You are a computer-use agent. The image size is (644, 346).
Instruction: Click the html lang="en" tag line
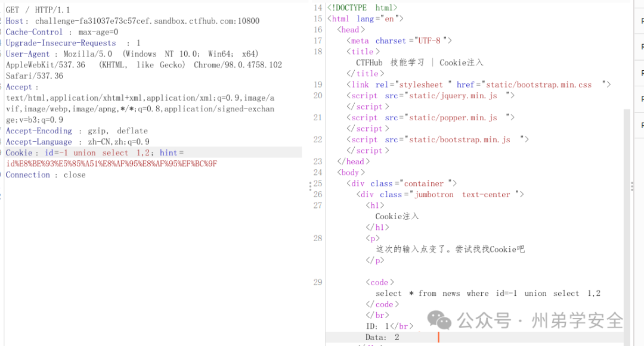click(366, 19)
